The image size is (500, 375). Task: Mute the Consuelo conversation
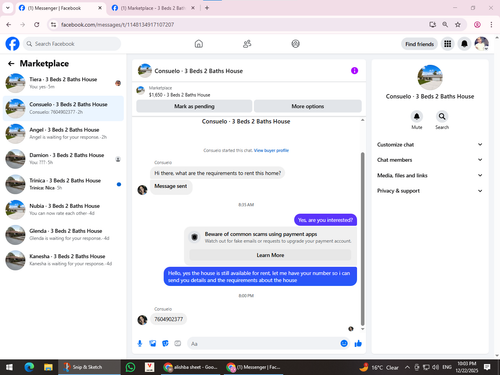point(417,116)
